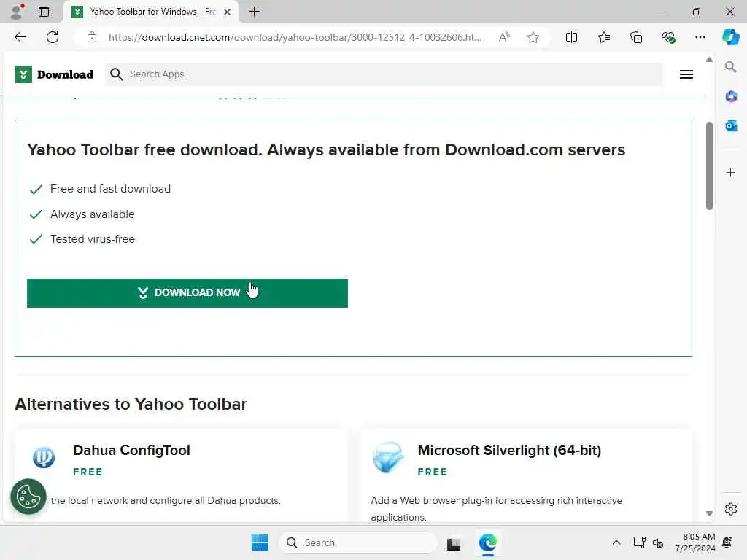
Task: Open the notifications bell icon
Action: click(727, 542)
